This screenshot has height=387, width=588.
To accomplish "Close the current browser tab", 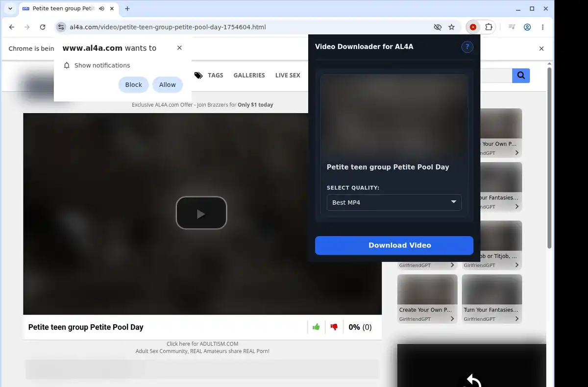I will pos(112,9).
